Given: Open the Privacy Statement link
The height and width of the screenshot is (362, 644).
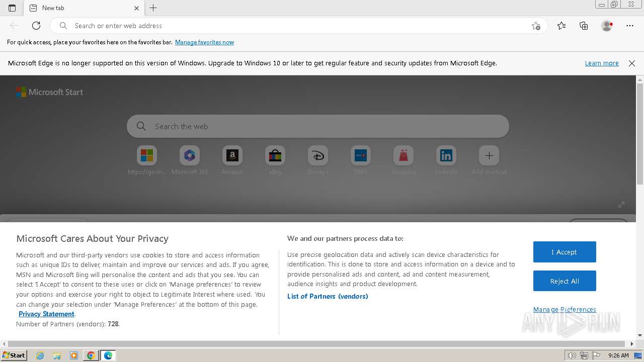Looking at the screenshot, I should click(46, 314).
